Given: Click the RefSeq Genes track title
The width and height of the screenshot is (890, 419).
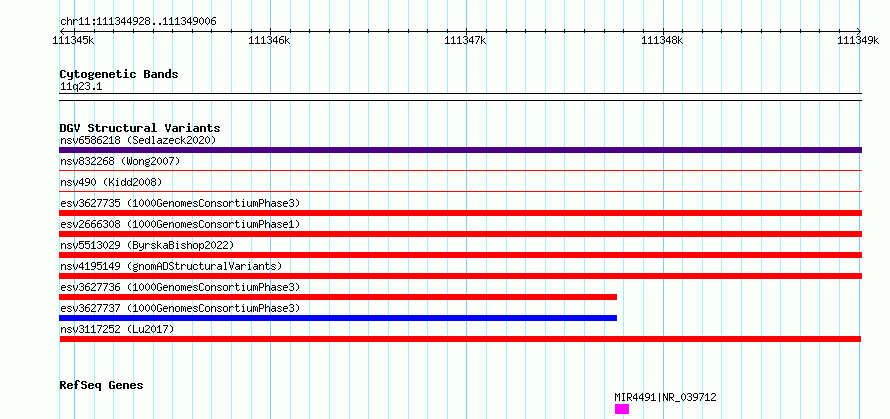Looking at the screenshot, I should [x=102, y=386].
